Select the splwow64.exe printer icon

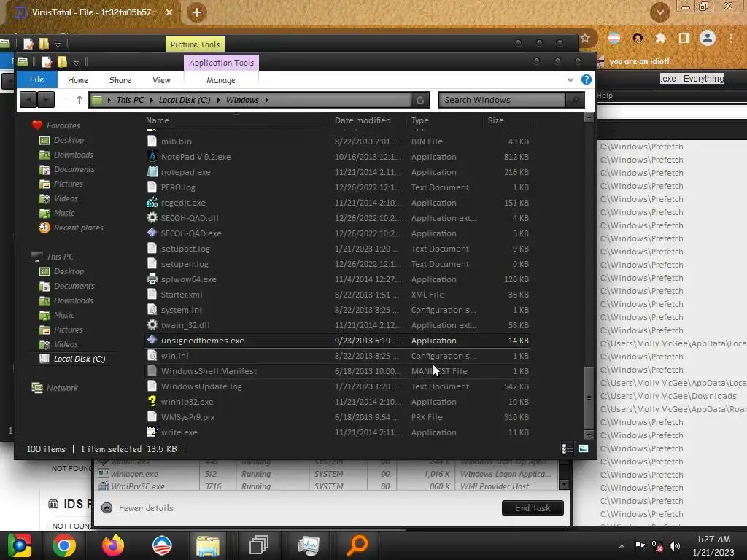pyautogui.click(x=152, y=279)
